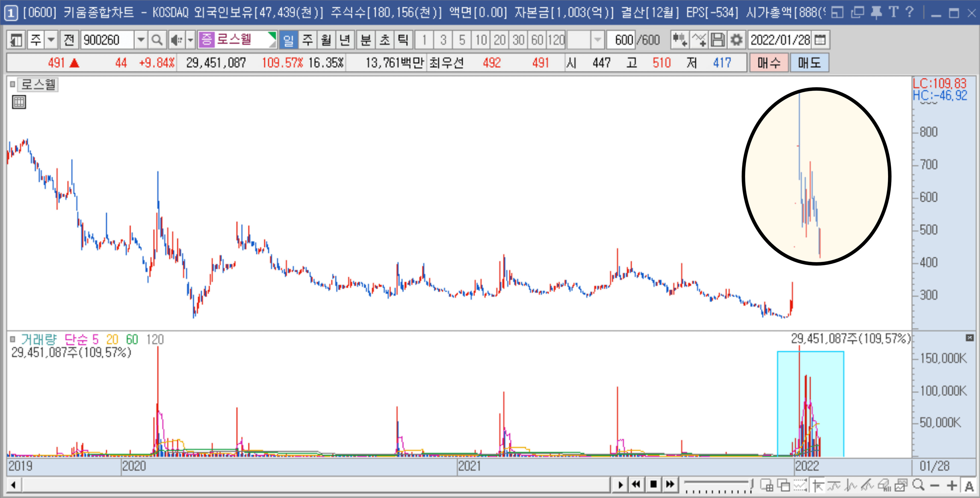Screen dimensions: 980x498
Task: Click the stock code search magnifier icon
Action: 157,40
